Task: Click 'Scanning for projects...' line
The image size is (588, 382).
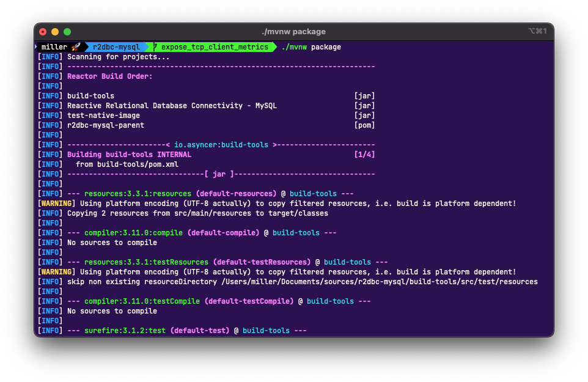Action: (x=119, y=57)
